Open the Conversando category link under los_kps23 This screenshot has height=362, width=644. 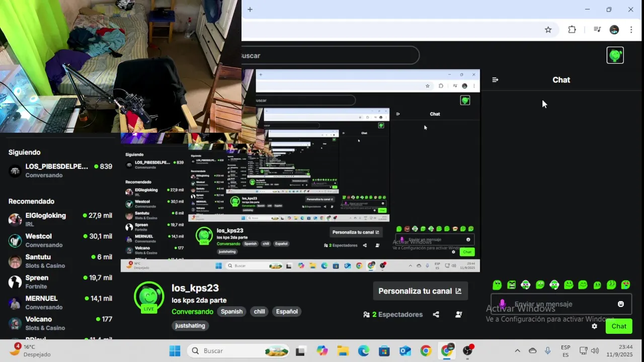click(x=193, y=312)
